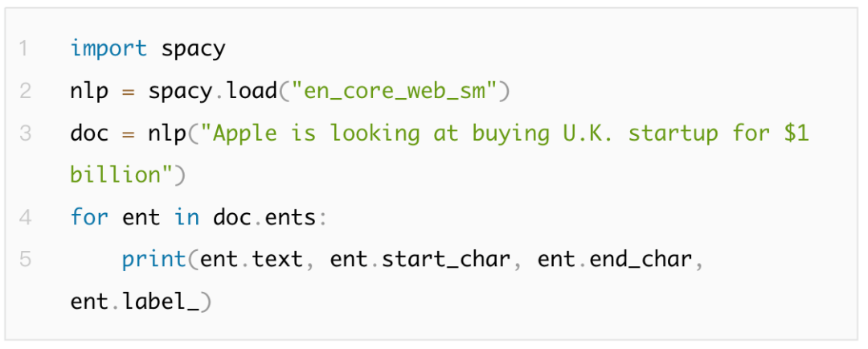Click line number 5 in the gutter
This screenshot has width=868, height=349.
click(24, 259)
